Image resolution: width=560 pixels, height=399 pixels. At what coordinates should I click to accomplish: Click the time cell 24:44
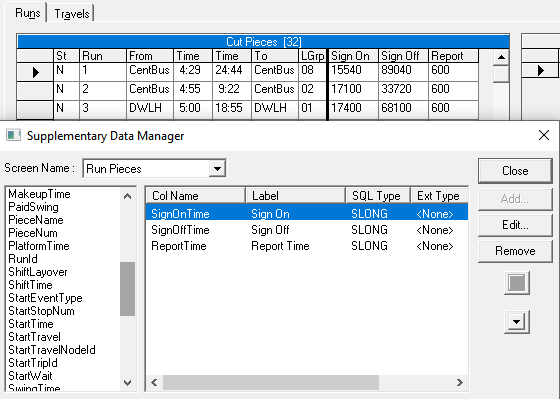click(232, 72)
